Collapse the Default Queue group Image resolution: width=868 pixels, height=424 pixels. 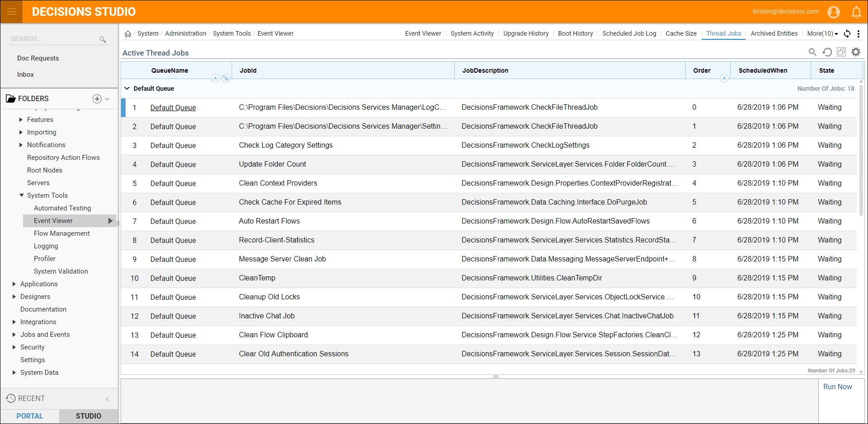(x=127, y=89)
